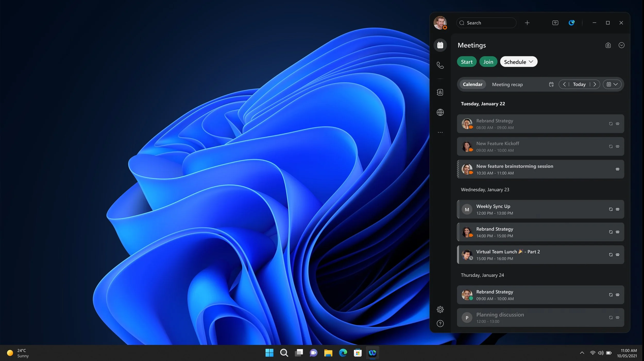Click the Webex assistant icon in the title bar

pyautogui.click(x=571, y=23)
